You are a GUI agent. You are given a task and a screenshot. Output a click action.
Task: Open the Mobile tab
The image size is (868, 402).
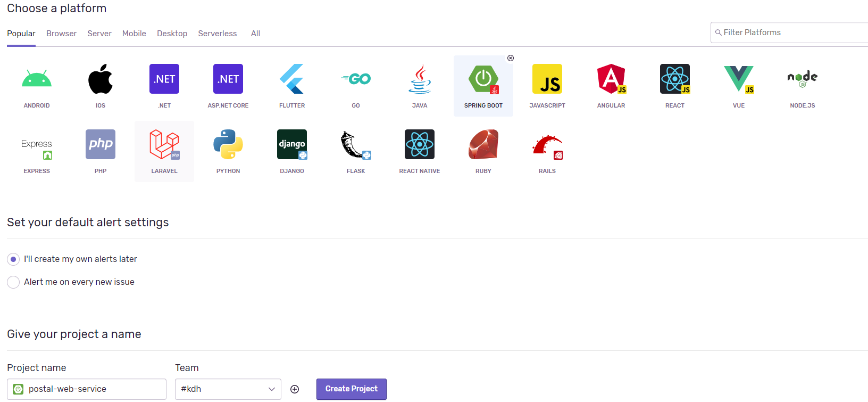[134, 34]
